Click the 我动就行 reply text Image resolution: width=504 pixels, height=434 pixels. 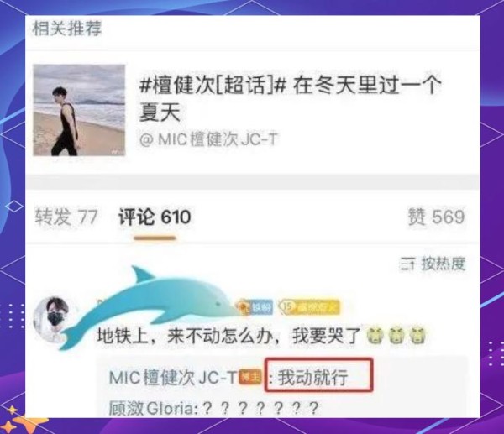[x=312, y=377]
